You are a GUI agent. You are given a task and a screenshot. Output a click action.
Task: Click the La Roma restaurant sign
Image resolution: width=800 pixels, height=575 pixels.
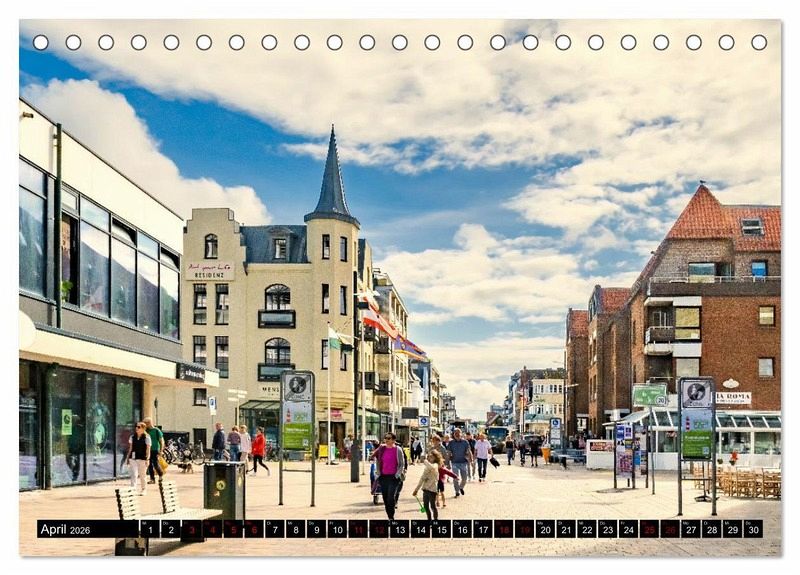[x=733, y=398]
